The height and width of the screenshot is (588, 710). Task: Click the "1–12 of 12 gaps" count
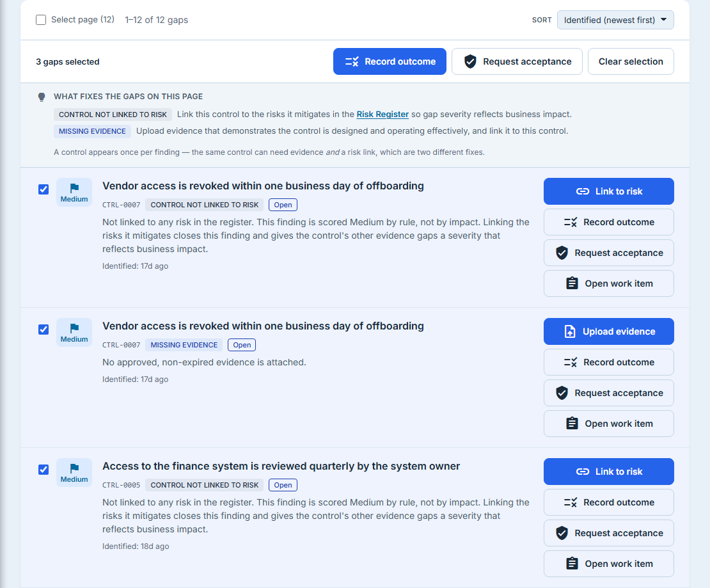coord(157,20)
